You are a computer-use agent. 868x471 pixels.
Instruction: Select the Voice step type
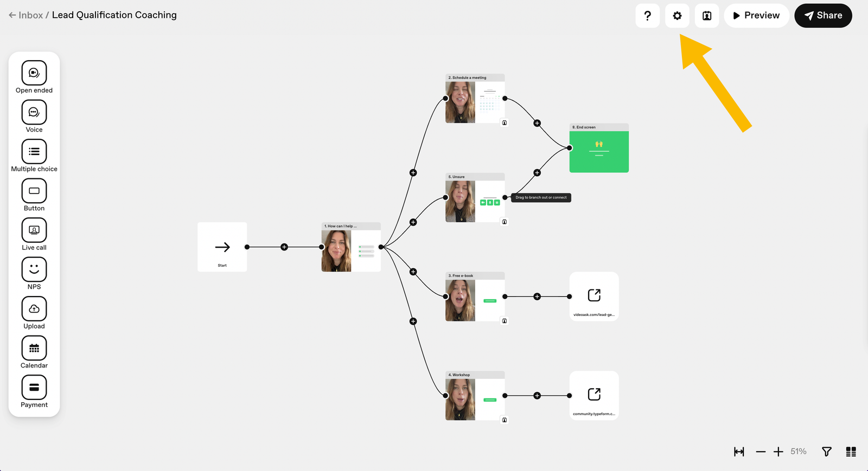point(34,112)
